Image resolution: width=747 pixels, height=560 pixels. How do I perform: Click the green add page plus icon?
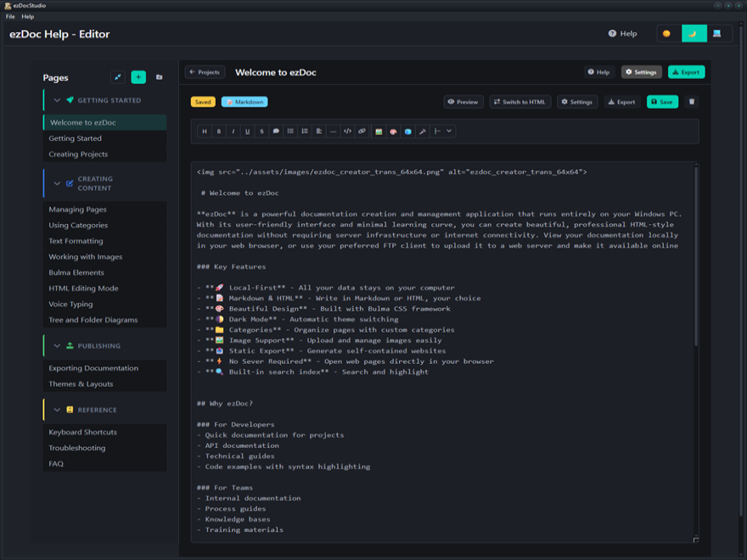click(138, 77)
